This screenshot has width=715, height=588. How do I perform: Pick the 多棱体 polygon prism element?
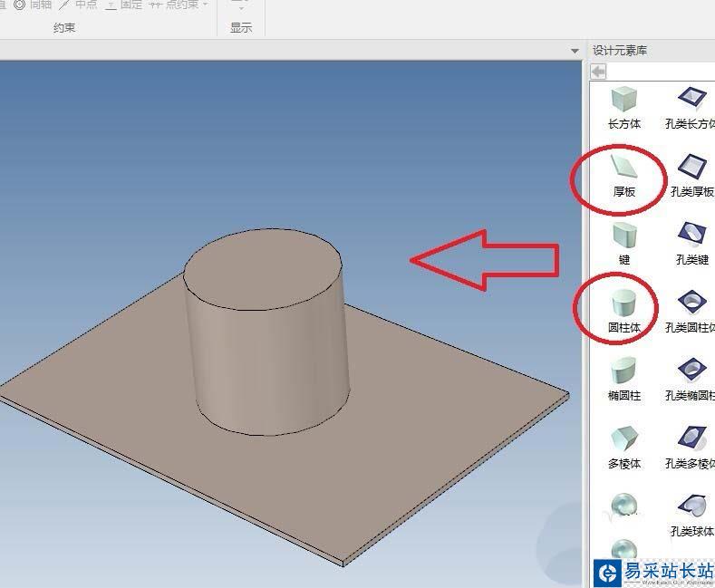(x=623, y=448)
